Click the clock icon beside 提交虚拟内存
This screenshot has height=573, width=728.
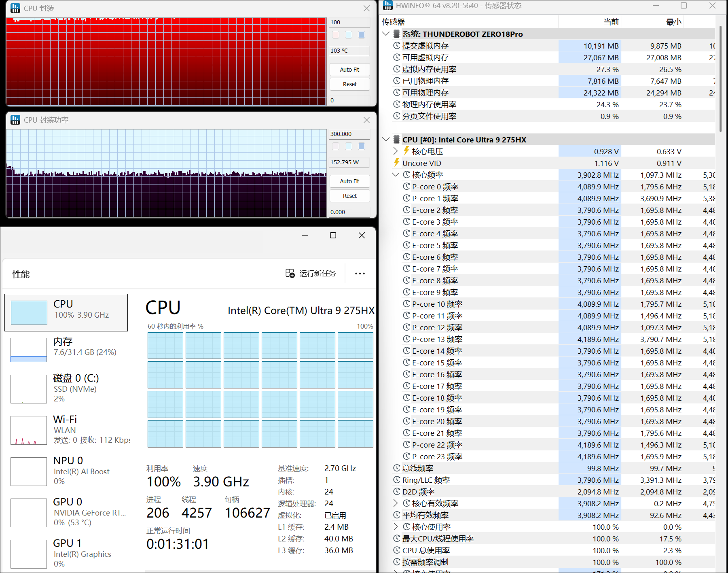coord(397,46)
